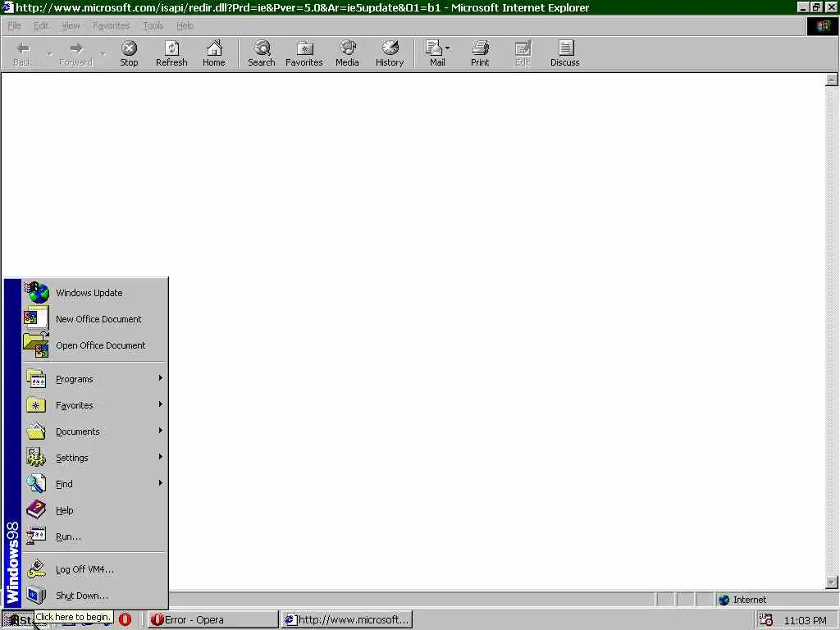This screenshot has height=630, width=840.
Task: Open the Help menu in menu bar
Action: click(x=185, y=25)
